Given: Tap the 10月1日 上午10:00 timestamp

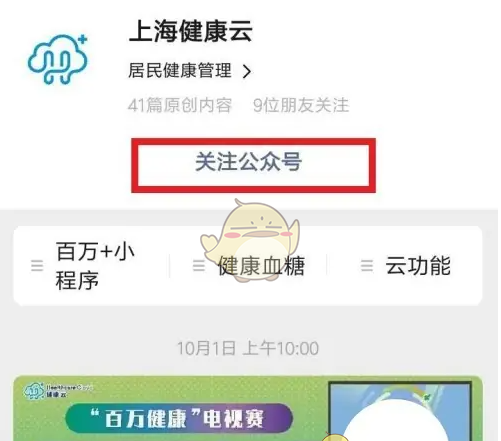Looking at the screenshot, I should tap(248, 349).
